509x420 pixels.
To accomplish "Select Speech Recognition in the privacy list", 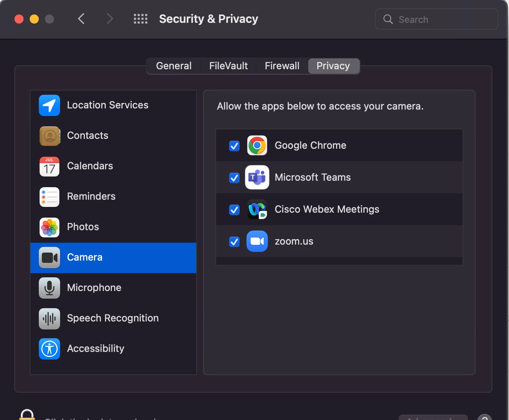I will [x=113, y=318].
